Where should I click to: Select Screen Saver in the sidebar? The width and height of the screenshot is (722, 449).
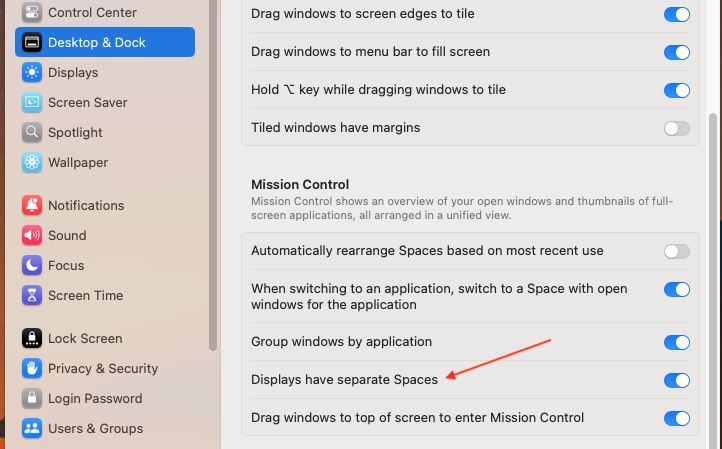[x=87, y=102]
